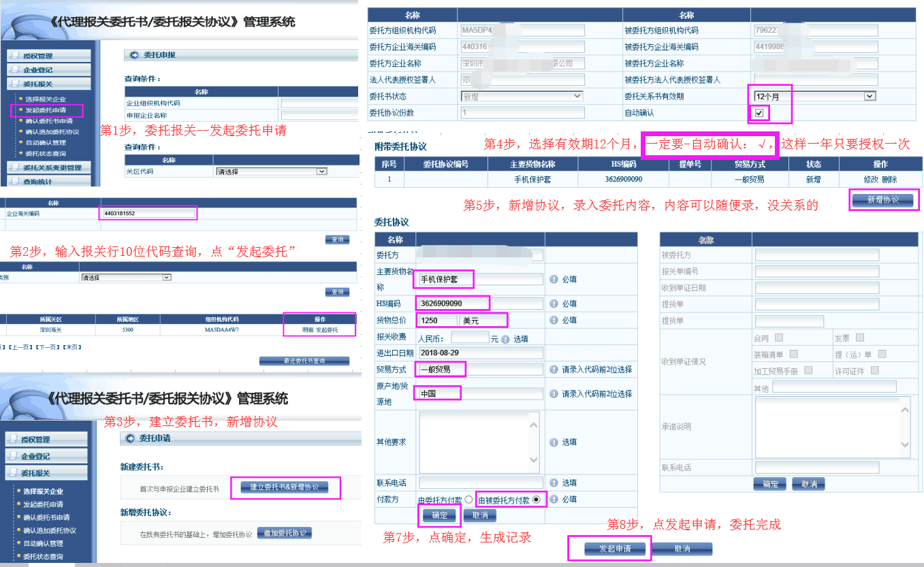Click MA5DAA4W7 organization code cell
Image resolution: width=924 pixels, height=567 pixels.
pyautogui.click(x=222, y=330)
